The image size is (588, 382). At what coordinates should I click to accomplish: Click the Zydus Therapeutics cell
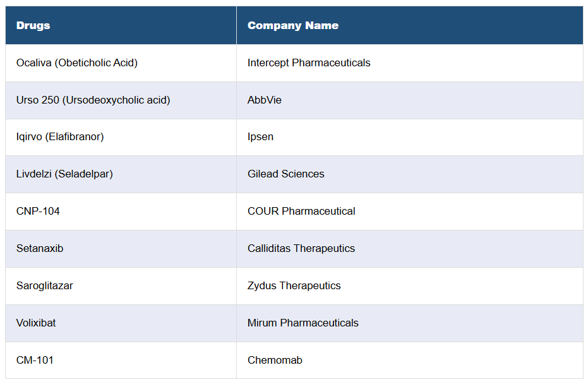tap(294, 286)
